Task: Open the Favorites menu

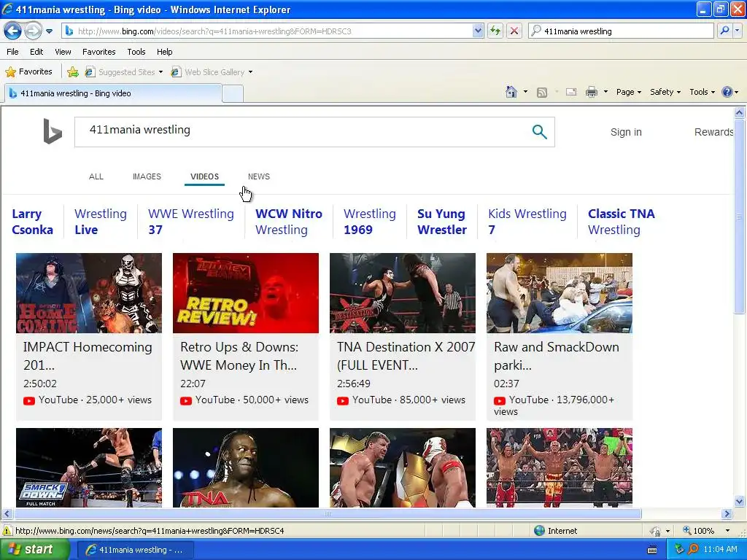Action: point(99,52)
